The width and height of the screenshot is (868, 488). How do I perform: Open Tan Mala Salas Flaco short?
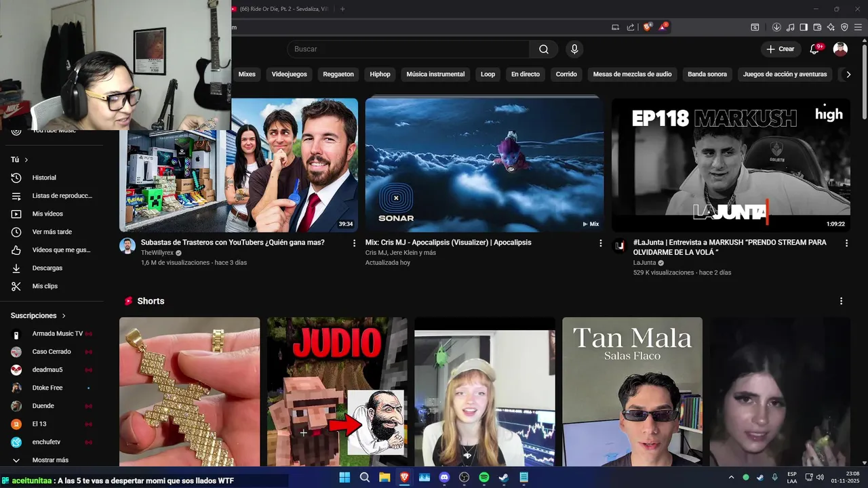[x=632, y=392]
